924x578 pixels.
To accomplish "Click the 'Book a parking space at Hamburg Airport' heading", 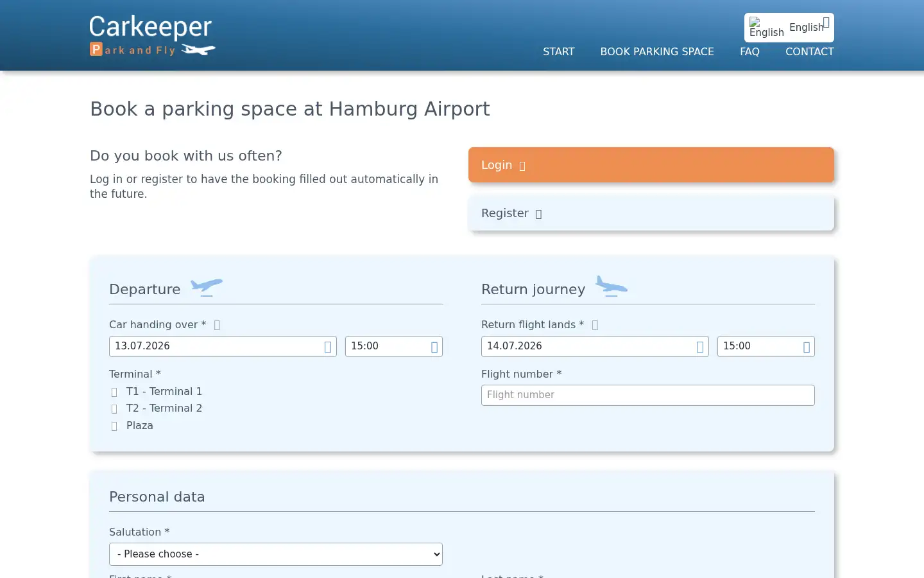I will pos(290,109).
